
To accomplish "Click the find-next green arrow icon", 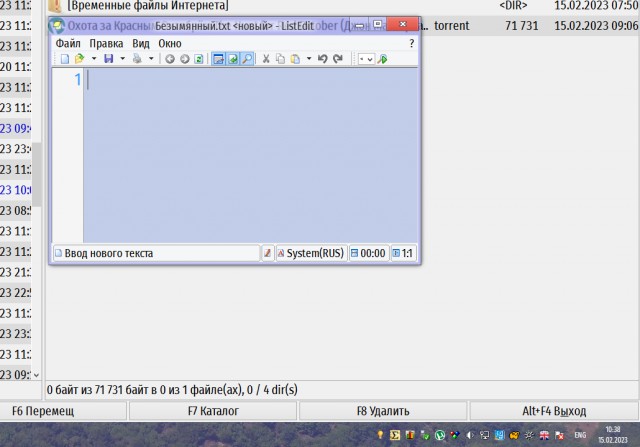I will point(382,59).
